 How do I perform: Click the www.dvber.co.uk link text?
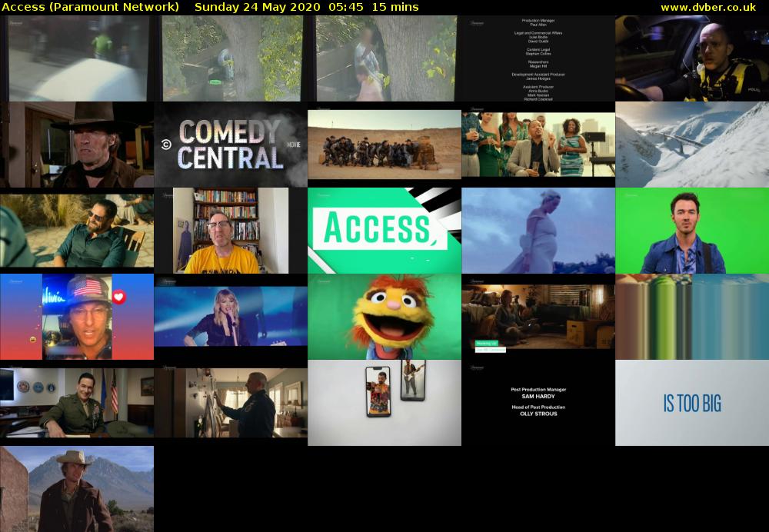click(707, 8)
